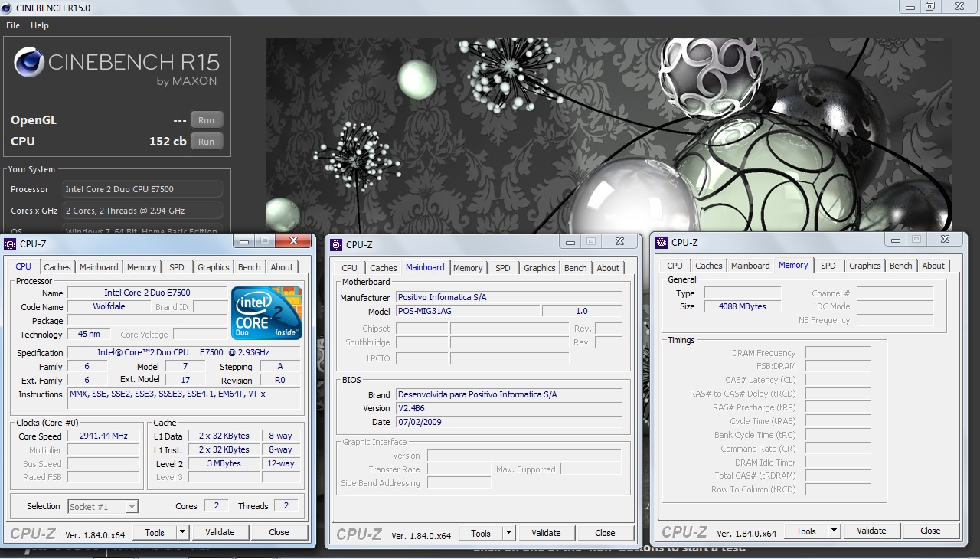Click the Cinebench R15 logo icon
The image size is (980, 559).
(28, 63)
